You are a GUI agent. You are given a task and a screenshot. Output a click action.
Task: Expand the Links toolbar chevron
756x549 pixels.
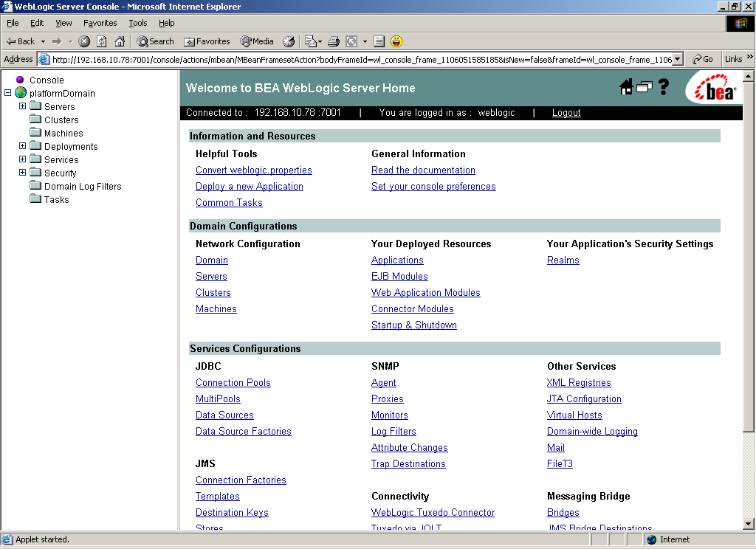[750, 57]
